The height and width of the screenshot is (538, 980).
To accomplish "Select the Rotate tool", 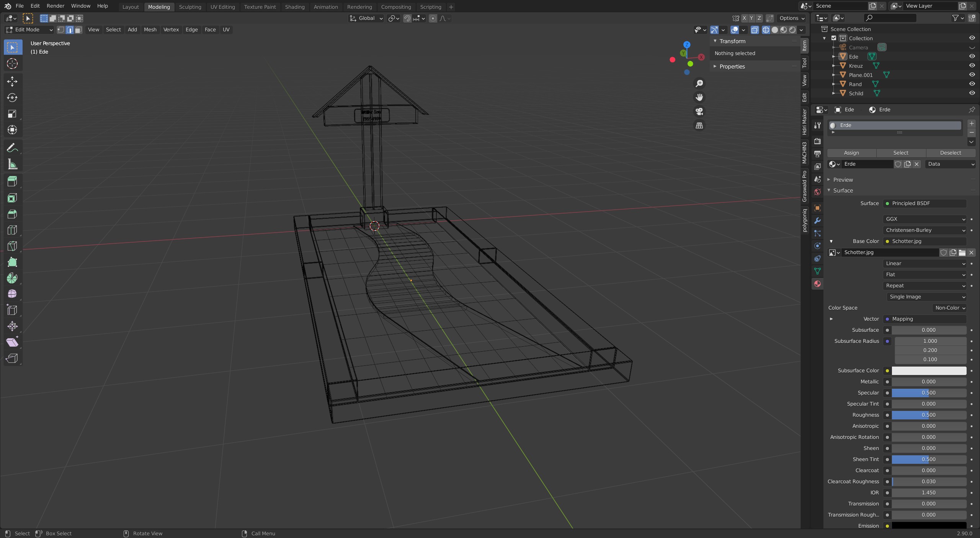I will pyautogui.click(x=12, y=98).
